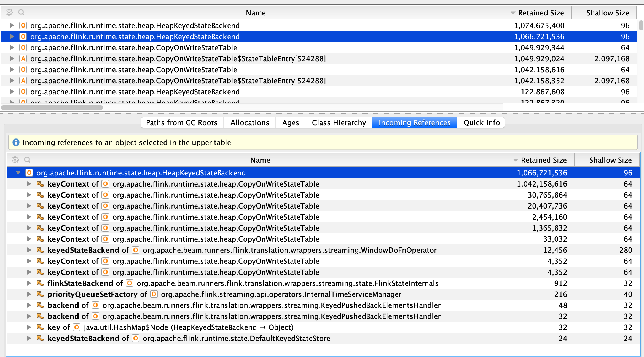Click reference arrow icon of priorityQueueSetFactory row

click(40, 294)
